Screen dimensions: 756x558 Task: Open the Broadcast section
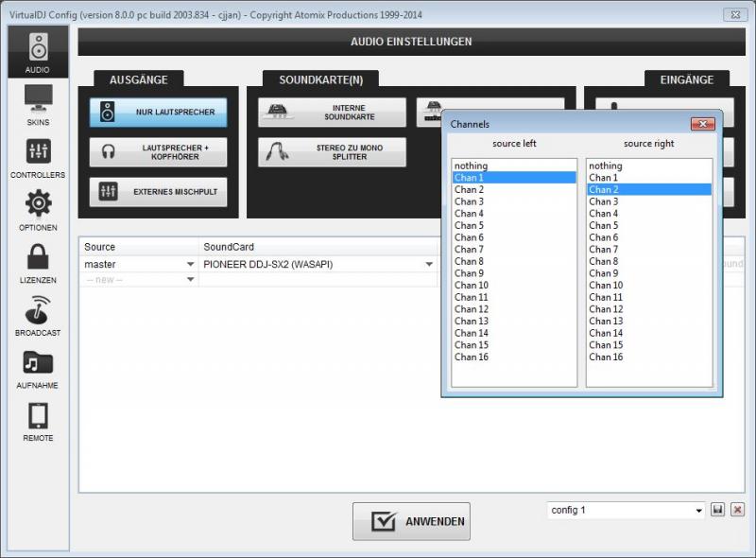[x=38, y=315]
